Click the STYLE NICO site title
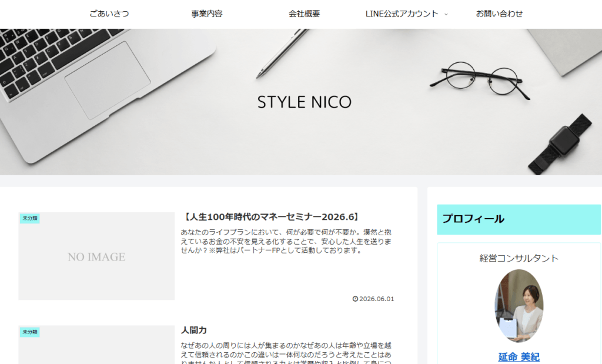Viewport: 602px width, 364px height. point(305,102)
